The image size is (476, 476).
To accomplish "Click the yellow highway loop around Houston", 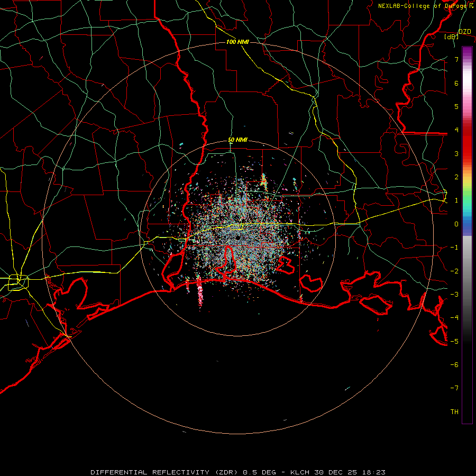I will 18,282.
